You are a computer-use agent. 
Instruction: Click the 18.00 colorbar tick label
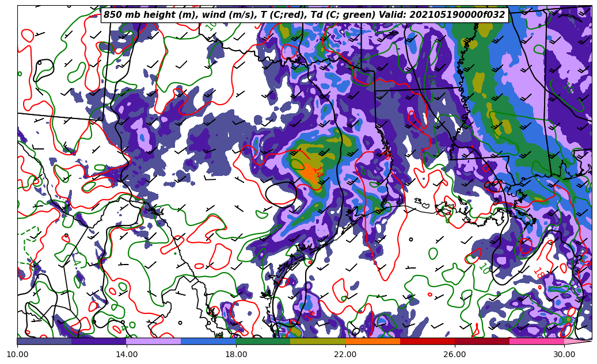tap(236, 354)
